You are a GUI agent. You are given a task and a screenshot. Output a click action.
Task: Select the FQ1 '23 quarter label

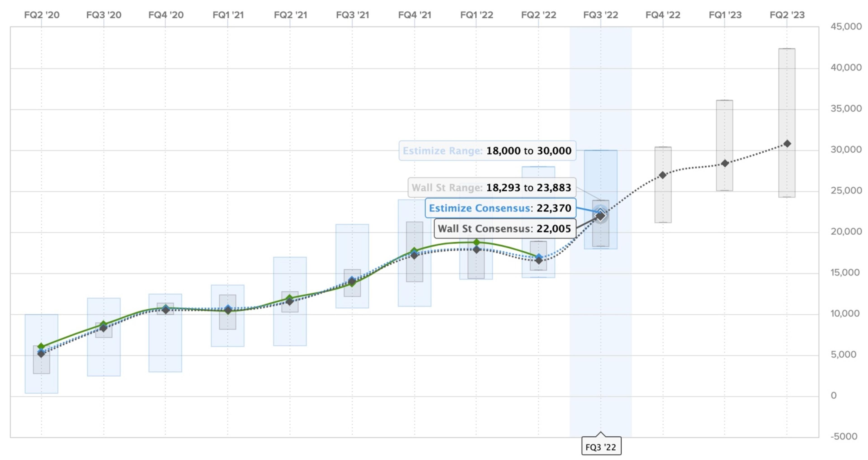point(725,15)
